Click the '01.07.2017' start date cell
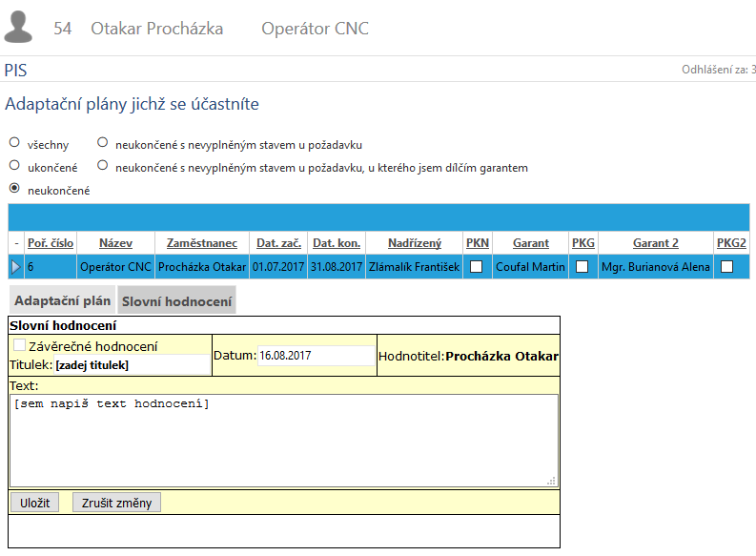Screen dimensions: 756x556 278,267
